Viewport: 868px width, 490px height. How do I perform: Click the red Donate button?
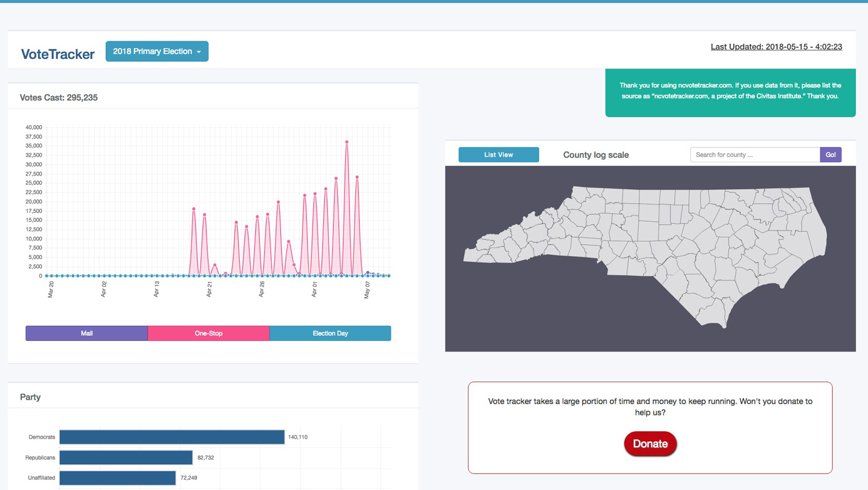[650, 444]
